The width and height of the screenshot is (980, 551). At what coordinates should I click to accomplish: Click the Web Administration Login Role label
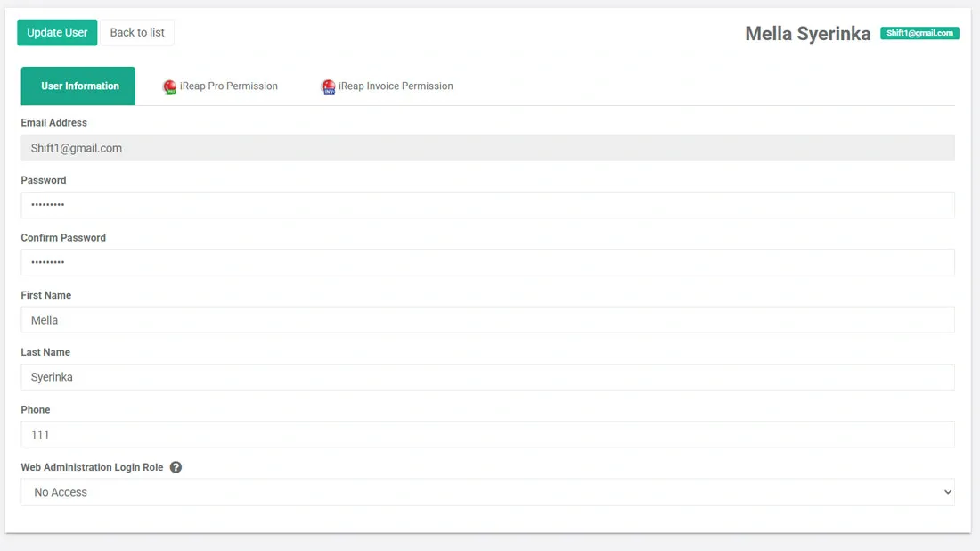coord(92,466)
